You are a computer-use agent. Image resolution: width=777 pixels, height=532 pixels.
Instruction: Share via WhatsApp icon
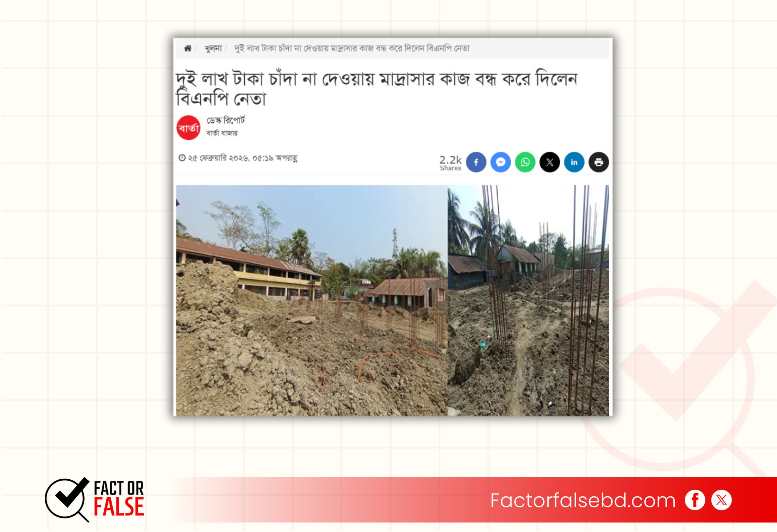point(525,162)
